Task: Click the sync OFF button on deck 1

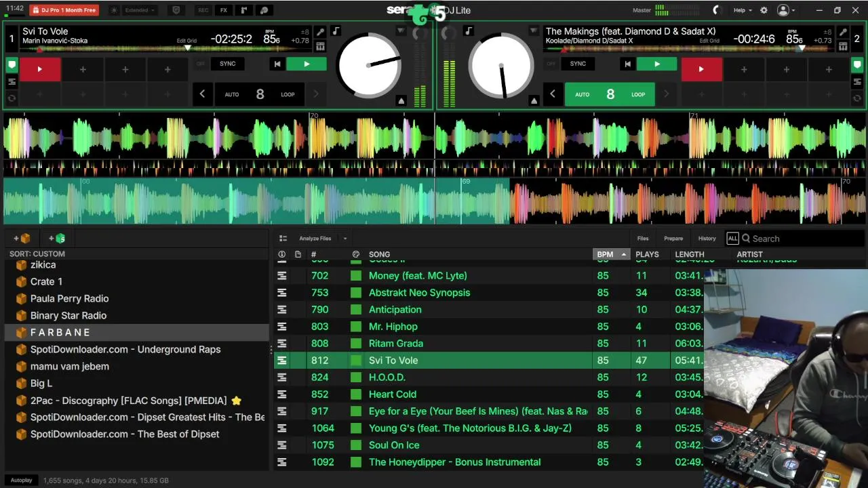Action: (201, 64)
